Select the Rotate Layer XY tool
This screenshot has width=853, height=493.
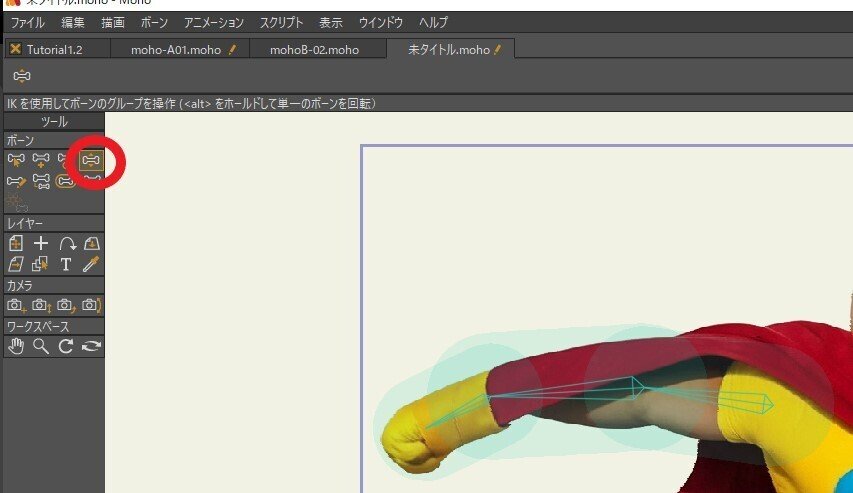(x=91, y=243)
